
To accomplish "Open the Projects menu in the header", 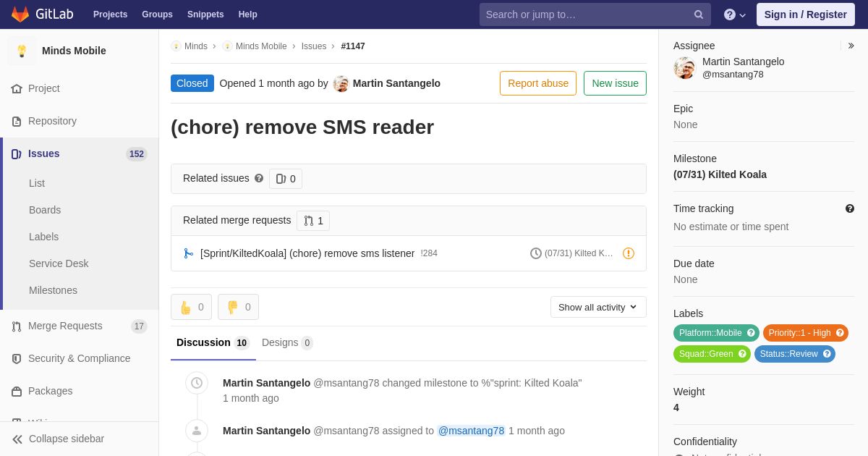I will coord(110,14).
